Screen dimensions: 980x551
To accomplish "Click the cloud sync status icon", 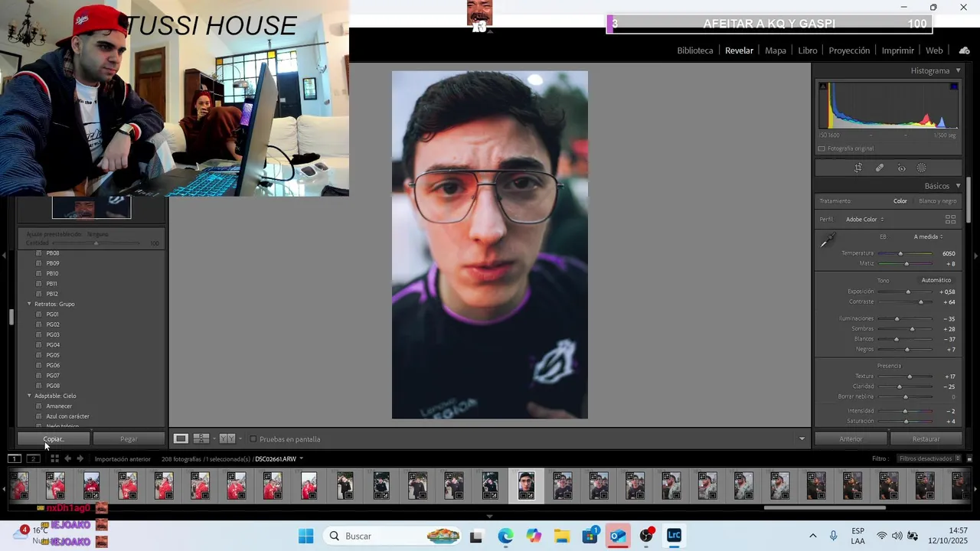I will (964, 51).
